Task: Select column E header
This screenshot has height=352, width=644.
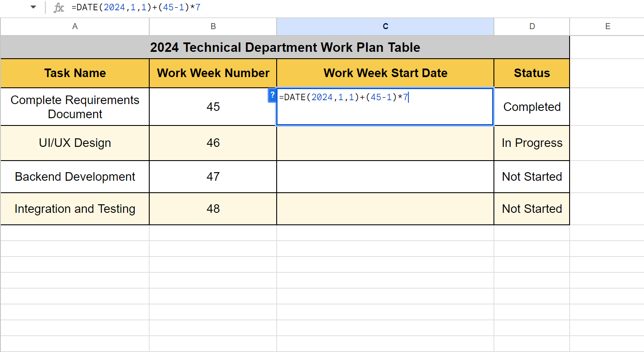Action: [607, 27]
